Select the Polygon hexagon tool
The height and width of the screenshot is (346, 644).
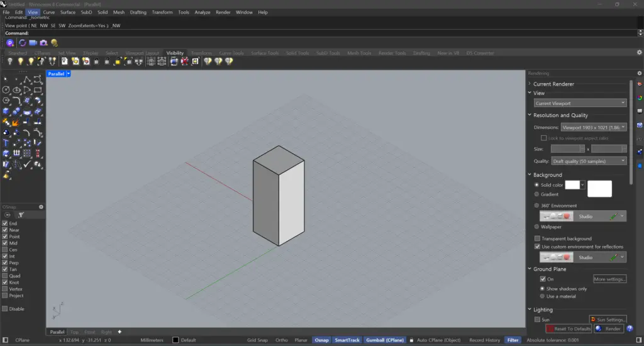[x=6, y=101]
